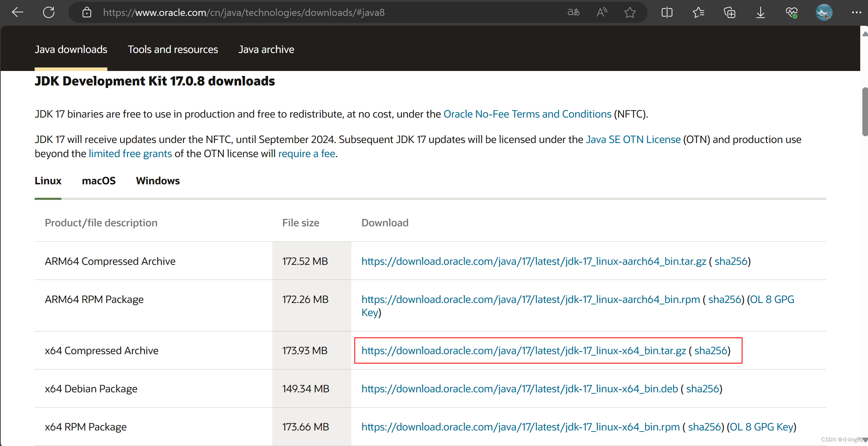Open the Java archive section
The width and height of the screenshot is (868, 446).
(266, 49)
